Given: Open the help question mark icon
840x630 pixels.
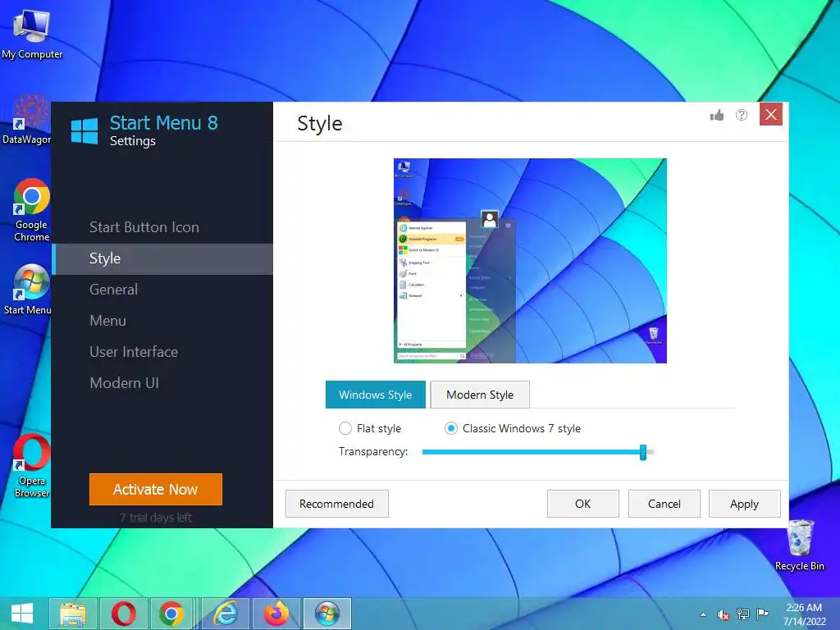Looking at the screenshot, I should click(x=742, y=115).
